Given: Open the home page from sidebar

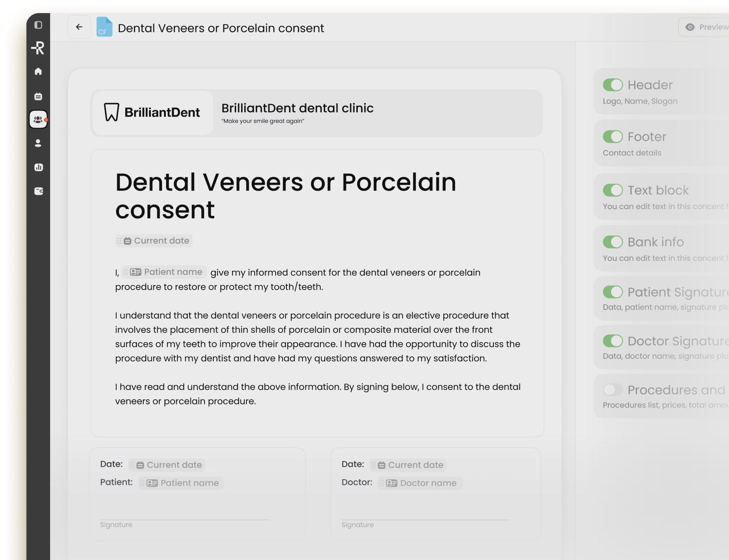Looking at the screenshot, I should [x=38, y=71].
